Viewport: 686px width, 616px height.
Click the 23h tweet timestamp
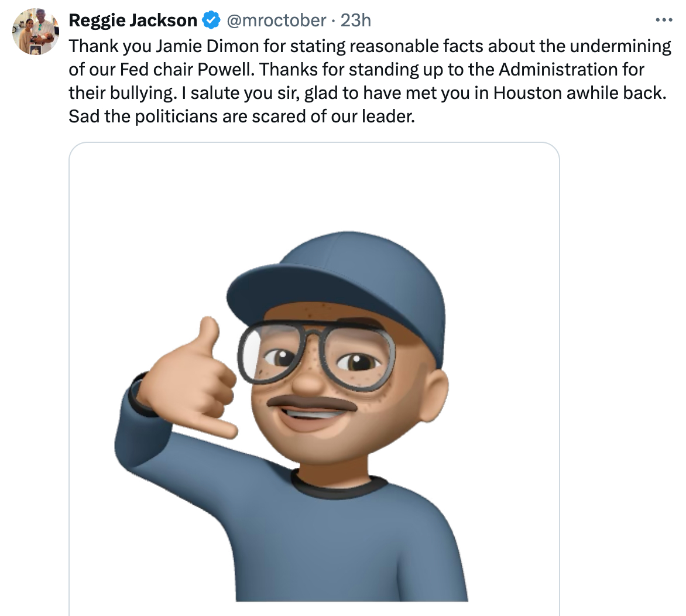pos(356,20)
